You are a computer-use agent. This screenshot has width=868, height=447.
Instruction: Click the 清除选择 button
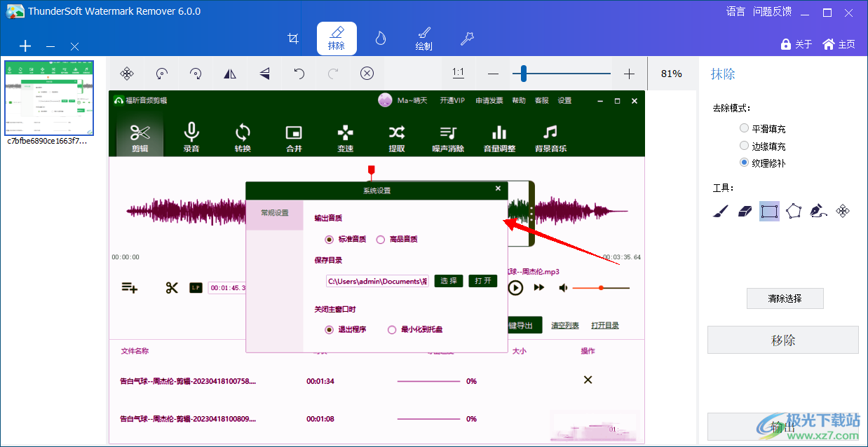[x=785, y=298]
